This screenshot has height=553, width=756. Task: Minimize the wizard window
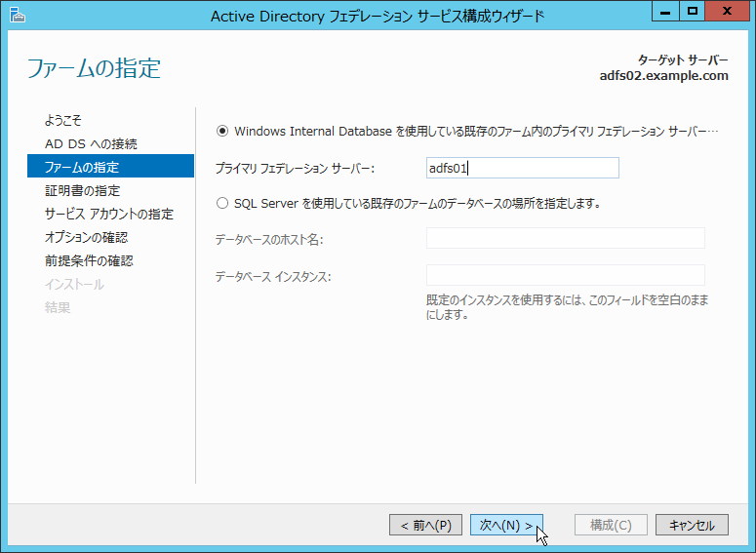pyautogui.click(x=665, y=12)
